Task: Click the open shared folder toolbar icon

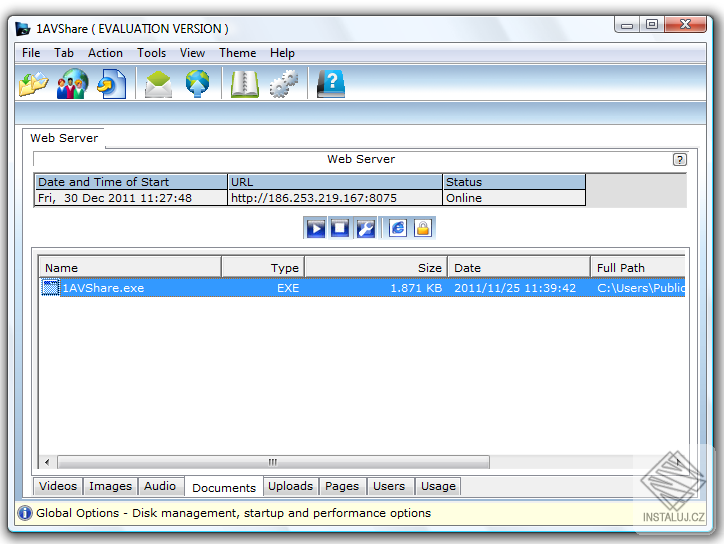Action: click(x=34, y=84)
